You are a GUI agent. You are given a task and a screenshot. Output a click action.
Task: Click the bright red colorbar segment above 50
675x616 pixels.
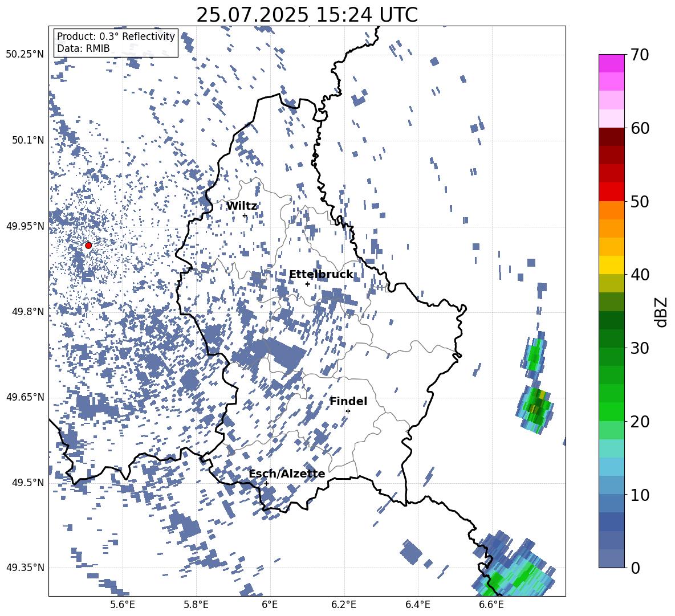[611, 192]
